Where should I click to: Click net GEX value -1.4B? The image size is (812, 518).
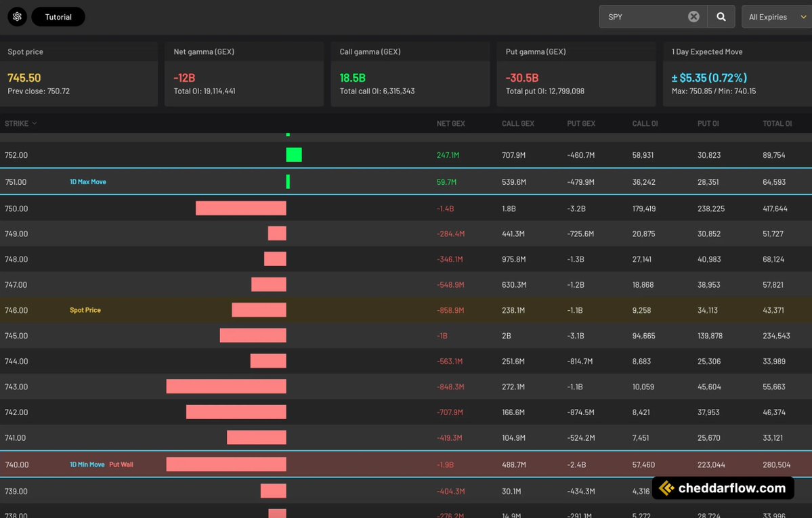[446, 209]
